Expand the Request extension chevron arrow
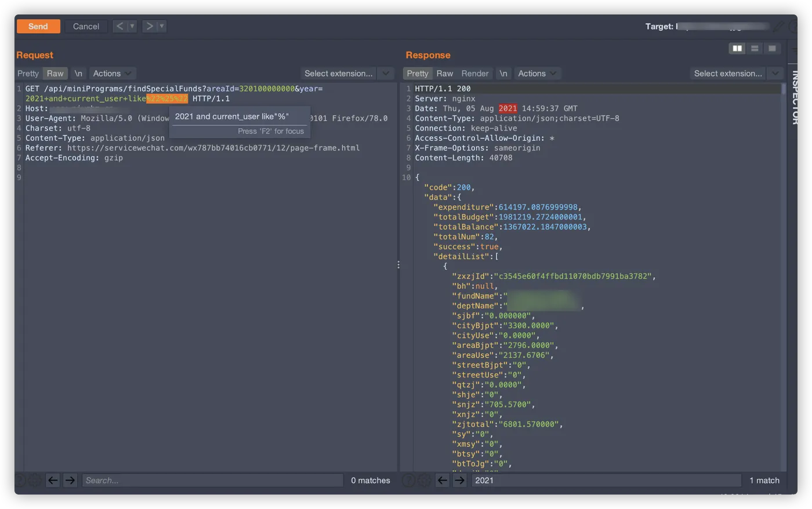The image size is (812, 509). click(x=386, y=74)
